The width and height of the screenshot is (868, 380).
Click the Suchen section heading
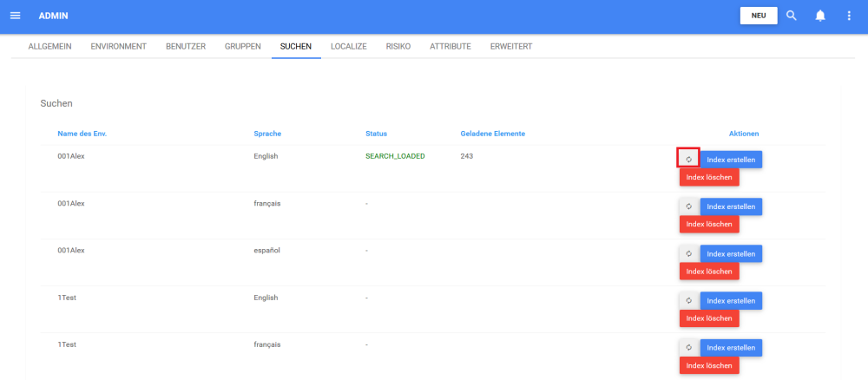(56, 103)
